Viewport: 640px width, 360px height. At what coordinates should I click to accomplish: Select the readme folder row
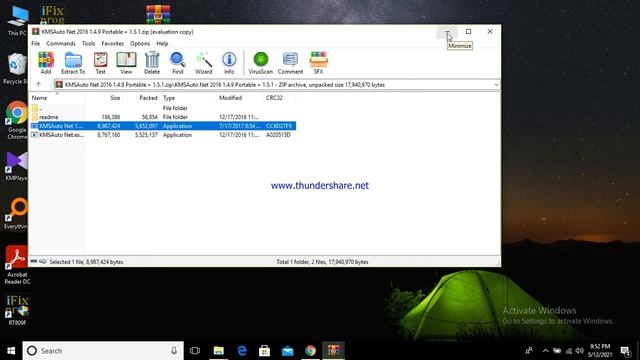(x=163, y=117)
